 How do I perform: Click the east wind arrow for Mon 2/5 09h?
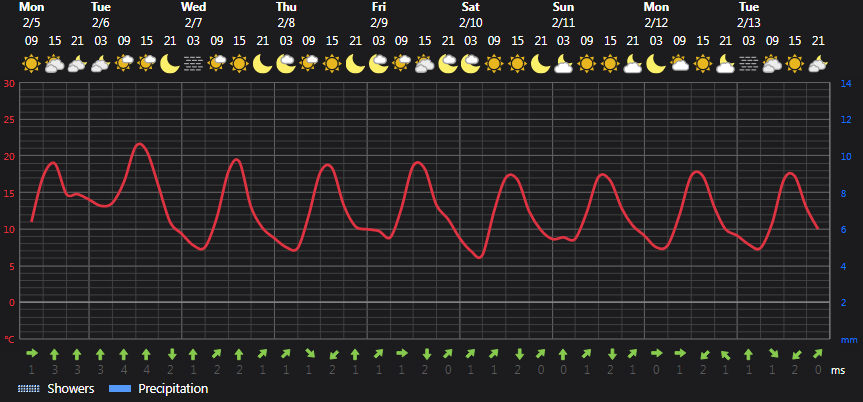[x=31, y=353]
